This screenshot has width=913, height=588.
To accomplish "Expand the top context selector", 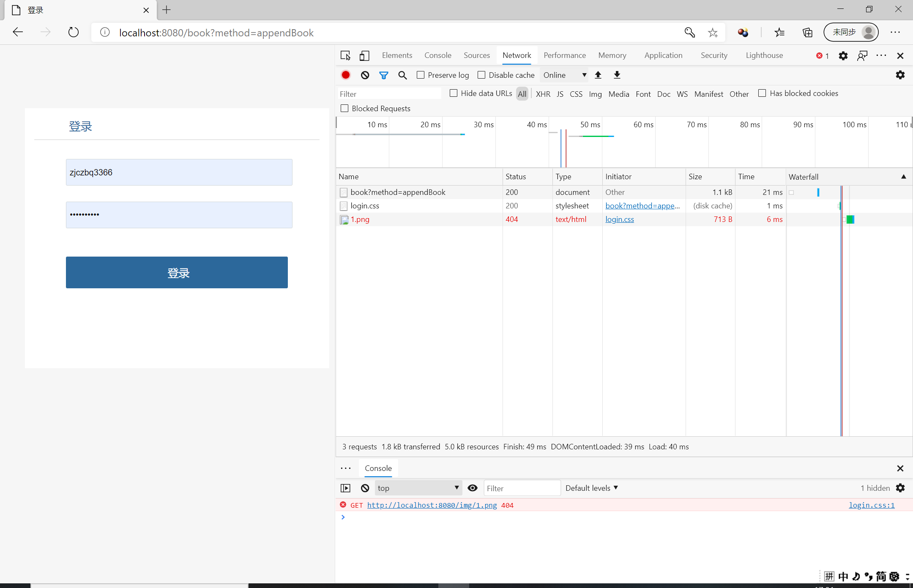I will point(418,488).
